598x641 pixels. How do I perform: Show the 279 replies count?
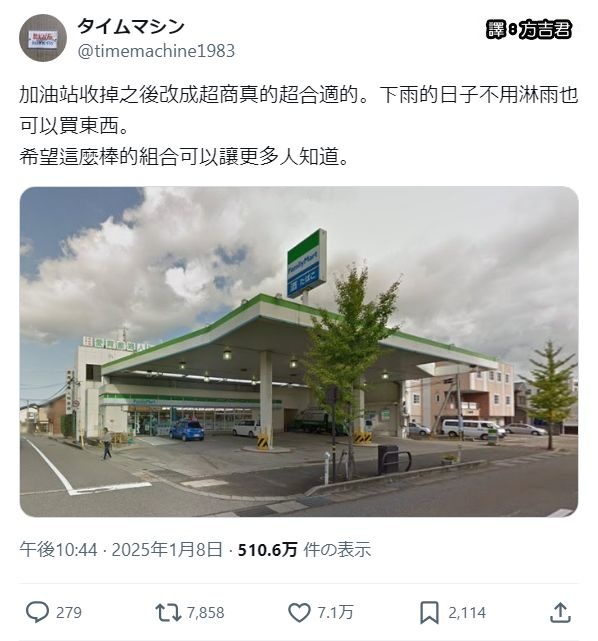pos(69,613)
